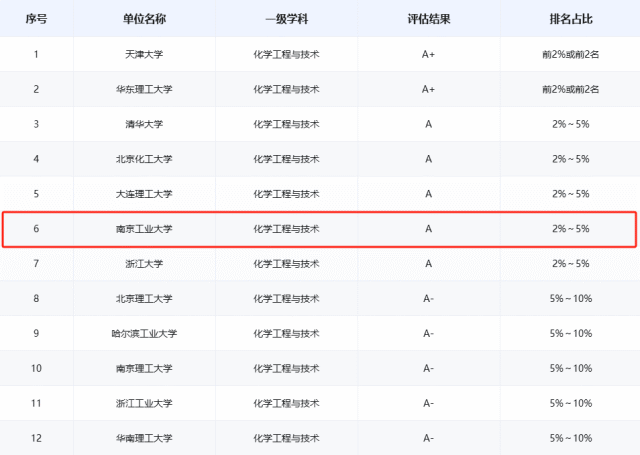
Task: Click serial number 3 cell
Action: (36, 124)
